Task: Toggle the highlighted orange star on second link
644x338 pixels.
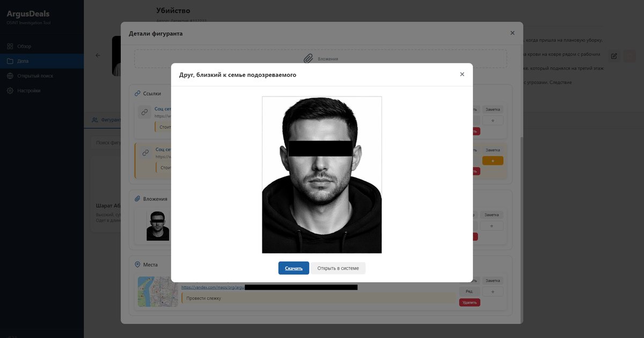Action: click(x=492, y=161)
